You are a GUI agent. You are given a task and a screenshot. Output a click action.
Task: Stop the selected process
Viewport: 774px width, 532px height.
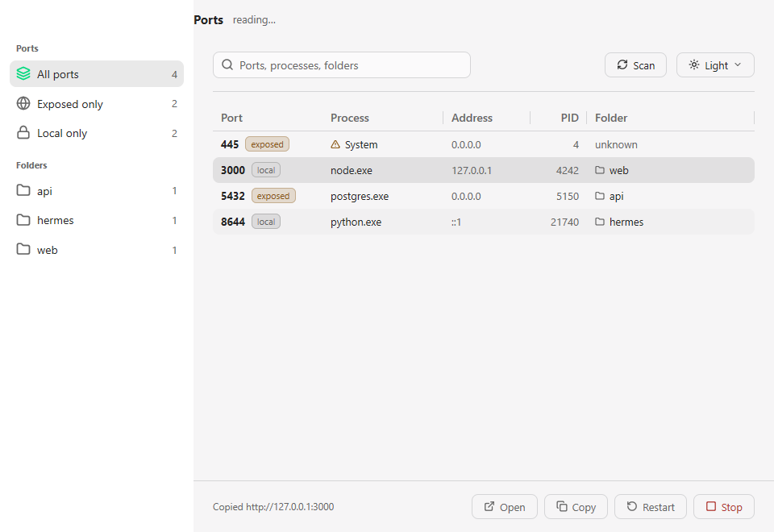[724, 507]
